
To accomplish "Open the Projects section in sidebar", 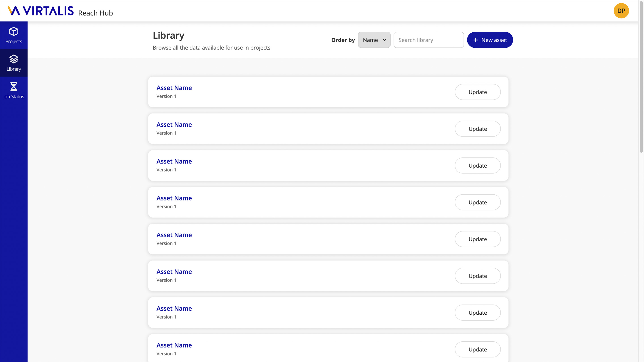I will (14, 35).
